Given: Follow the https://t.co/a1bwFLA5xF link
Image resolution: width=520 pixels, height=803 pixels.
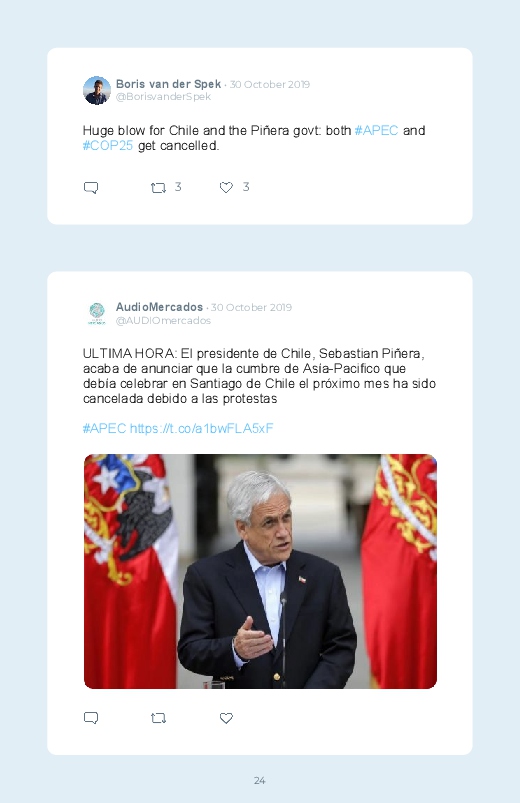Looking at the screenshot, I should pos(201,428).
